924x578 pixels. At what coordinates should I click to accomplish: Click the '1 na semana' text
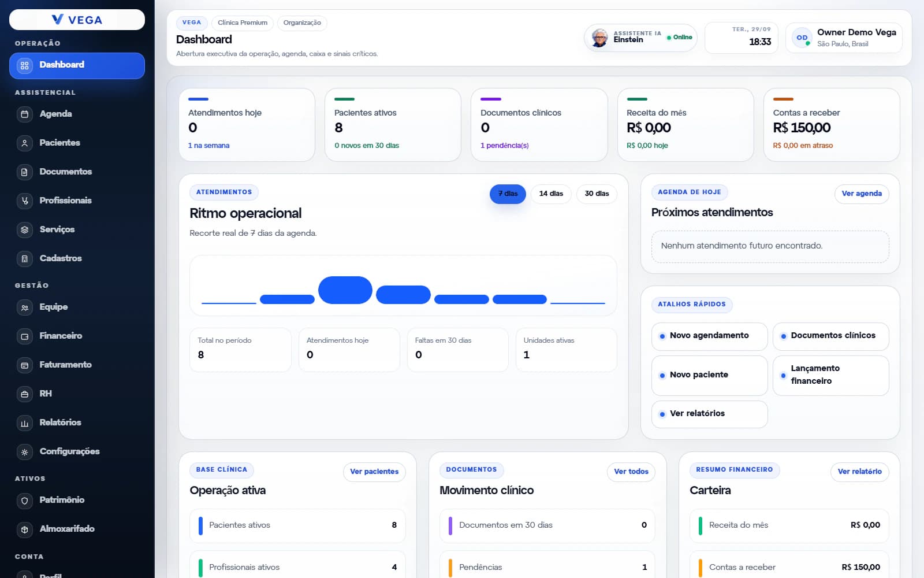208,146
